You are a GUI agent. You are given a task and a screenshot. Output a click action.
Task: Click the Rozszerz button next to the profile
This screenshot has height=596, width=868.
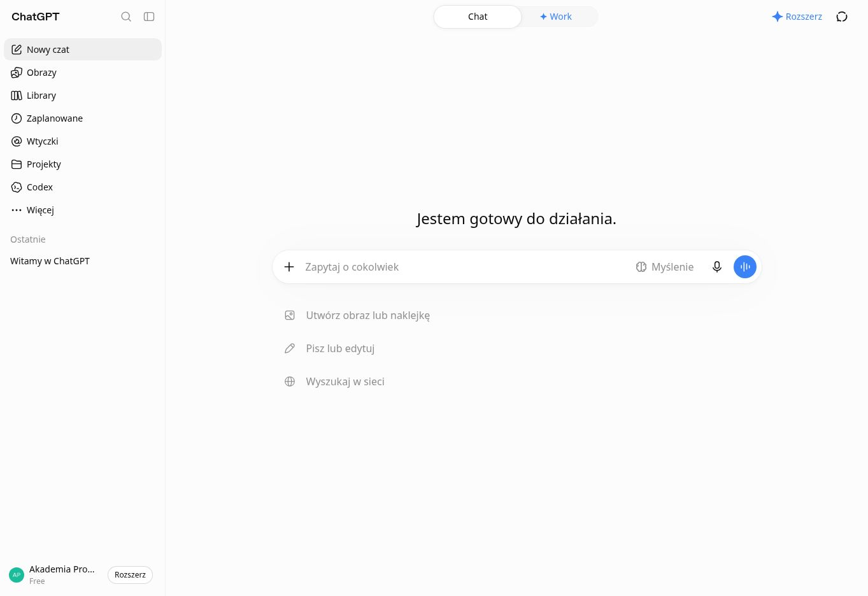click(130, 575)
